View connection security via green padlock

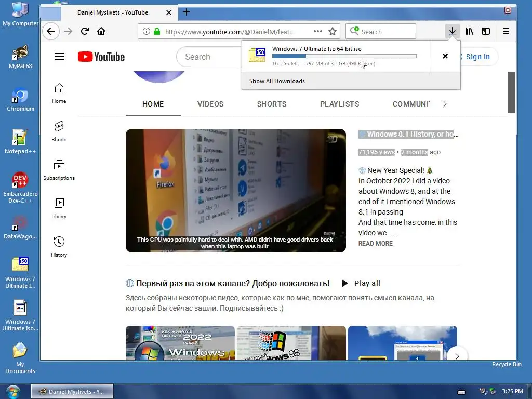157,32
